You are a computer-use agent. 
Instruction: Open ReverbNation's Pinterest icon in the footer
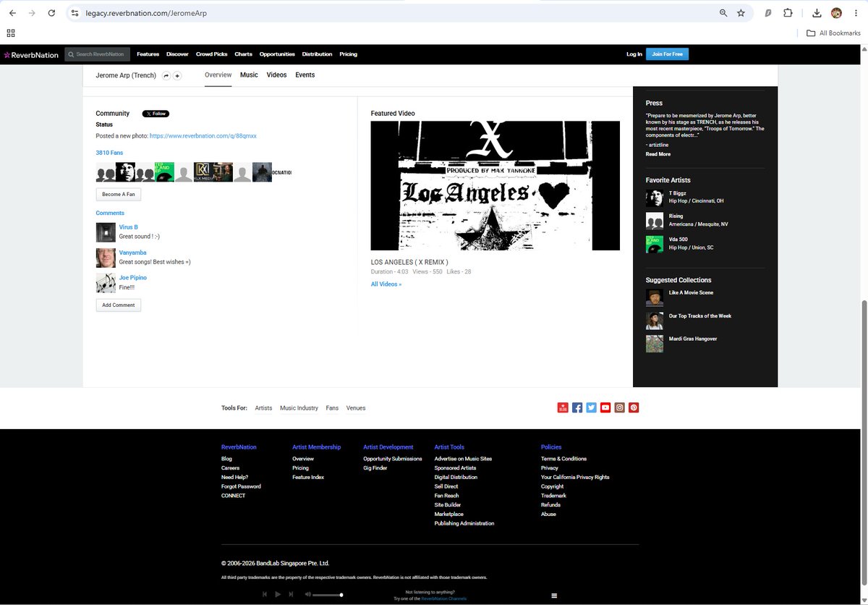point(634,407)
